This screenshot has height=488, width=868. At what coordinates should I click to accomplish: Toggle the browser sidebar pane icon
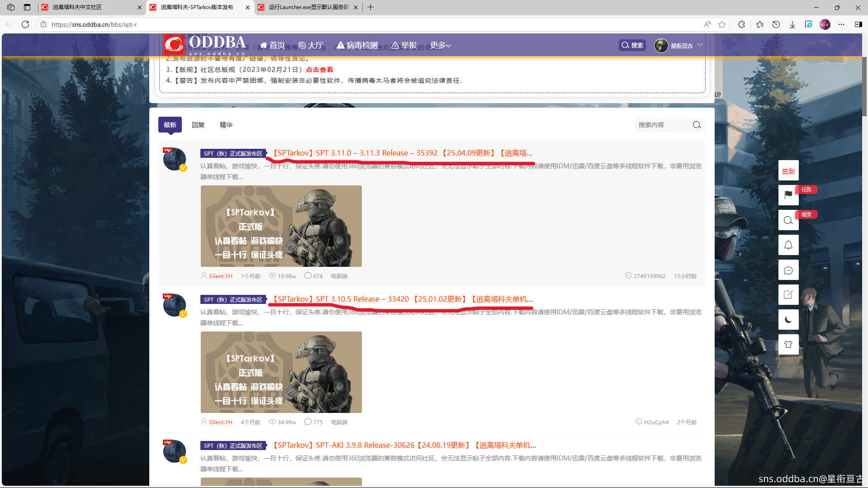coord(858,24)
